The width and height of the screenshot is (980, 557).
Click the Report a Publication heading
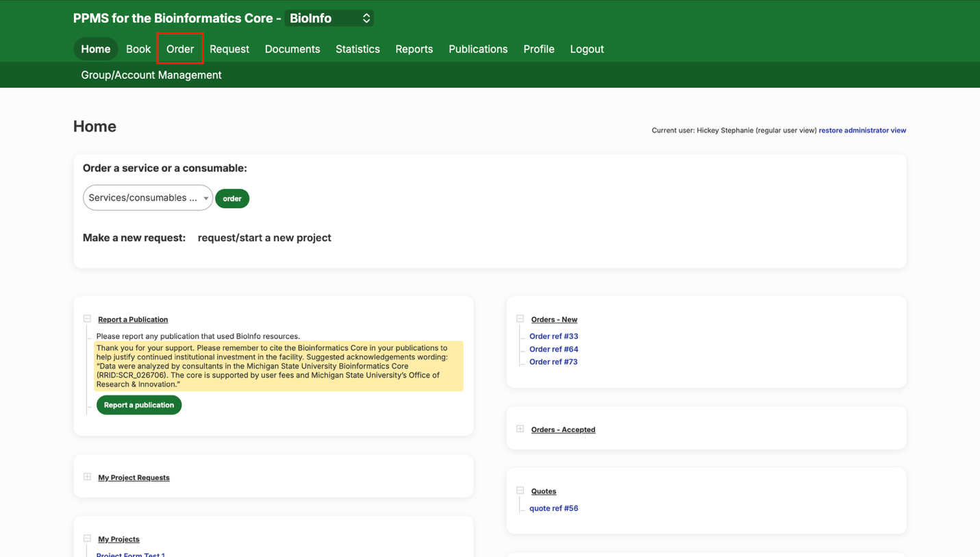tap(133, 319)
